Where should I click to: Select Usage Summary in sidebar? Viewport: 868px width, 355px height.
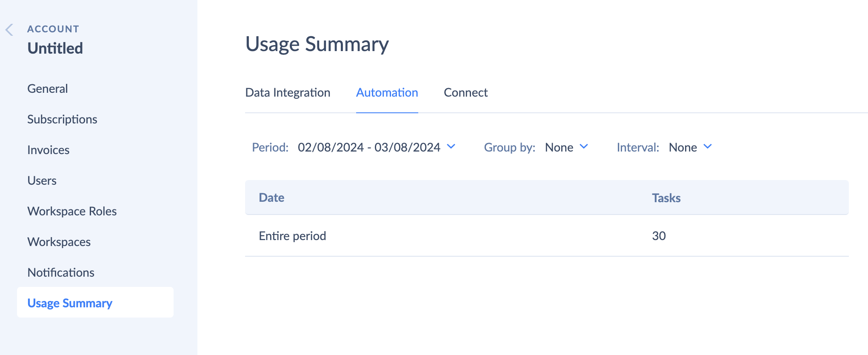pos(95,302)
